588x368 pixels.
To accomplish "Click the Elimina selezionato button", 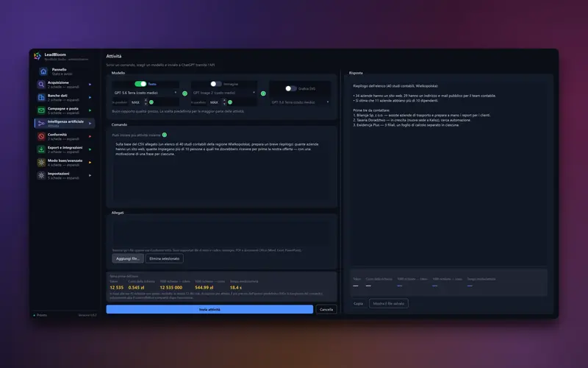I will click(x=164, y=259).
